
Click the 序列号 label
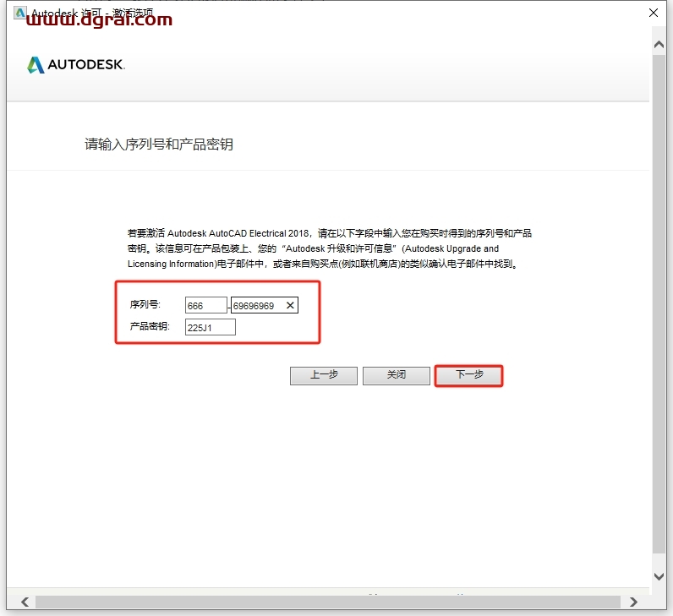pyautogui.click(x=145, y=304)
